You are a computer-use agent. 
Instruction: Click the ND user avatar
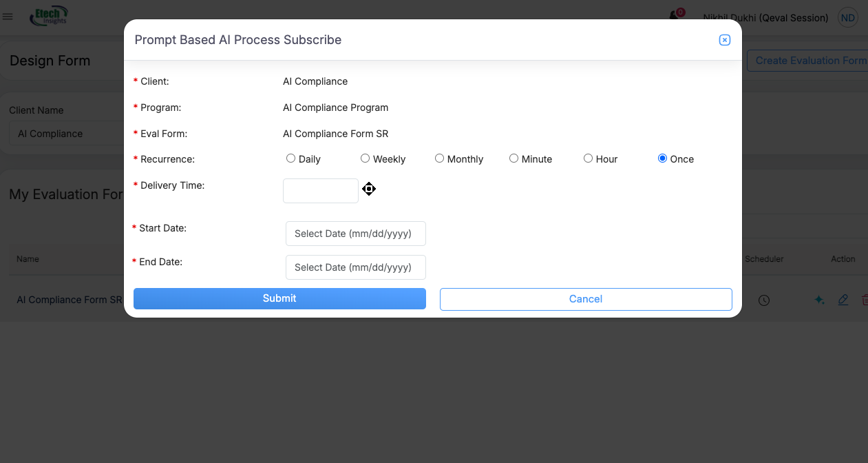847,18
